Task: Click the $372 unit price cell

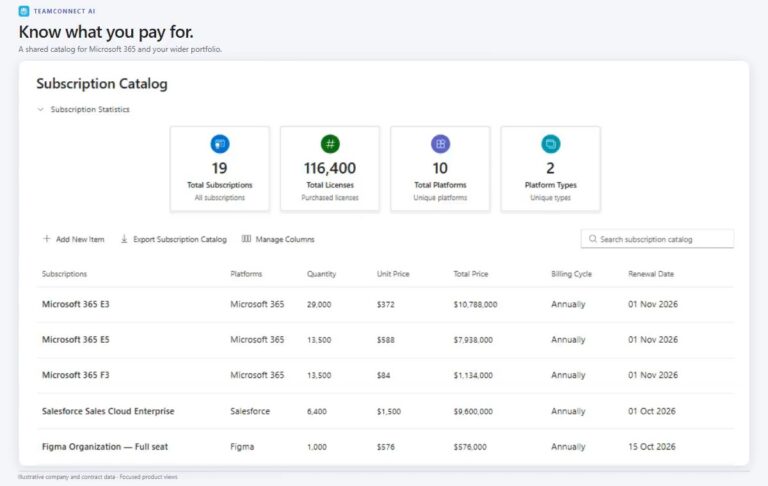Action: [385, 304]
